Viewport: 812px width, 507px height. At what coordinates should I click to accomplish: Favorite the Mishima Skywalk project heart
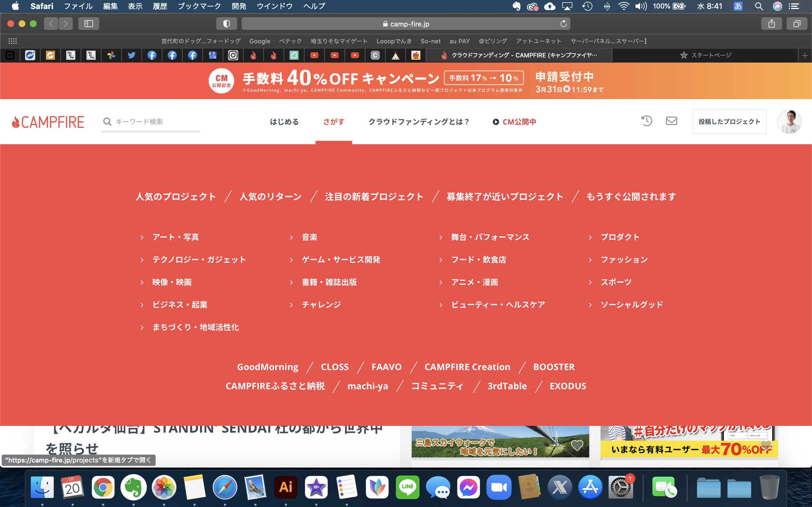[577, 445]
